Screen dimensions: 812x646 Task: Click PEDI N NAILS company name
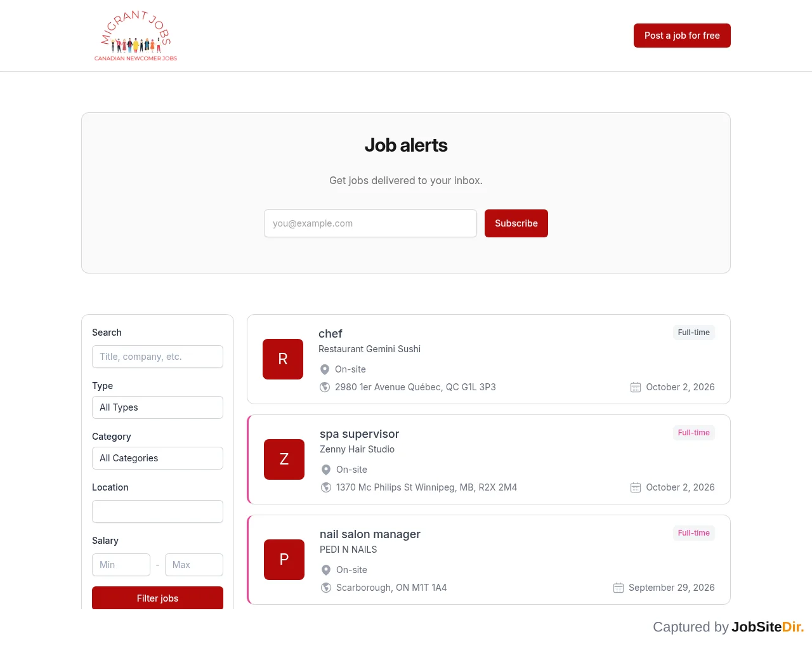[348, 550]
